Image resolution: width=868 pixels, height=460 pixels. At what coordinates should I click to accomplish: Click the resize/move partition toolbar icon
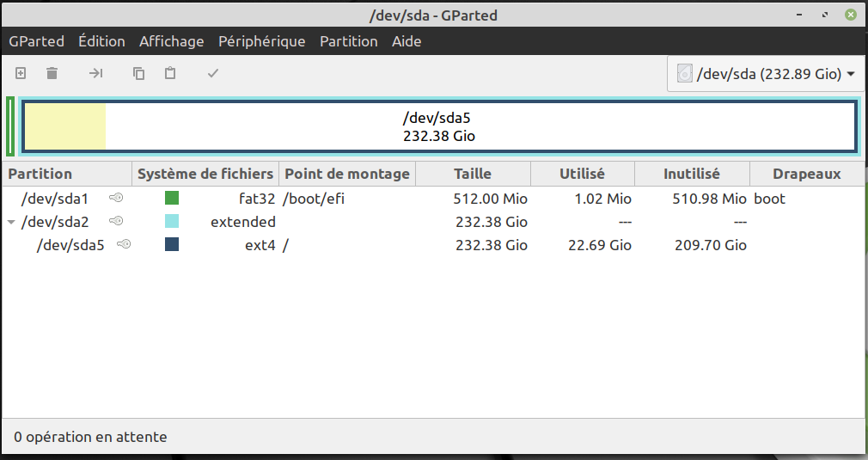pos(95,74)
